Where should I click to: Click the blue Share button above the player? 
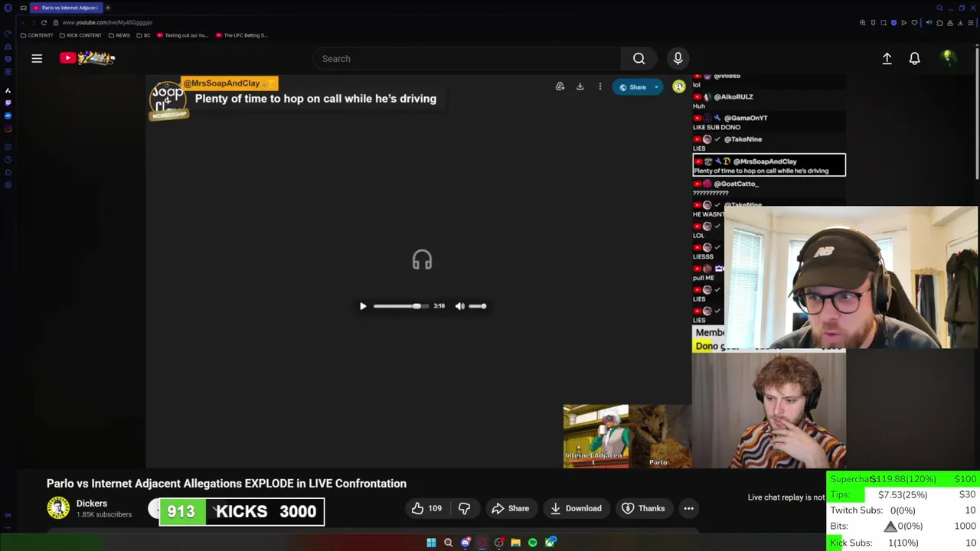click(x=632, y=87)
